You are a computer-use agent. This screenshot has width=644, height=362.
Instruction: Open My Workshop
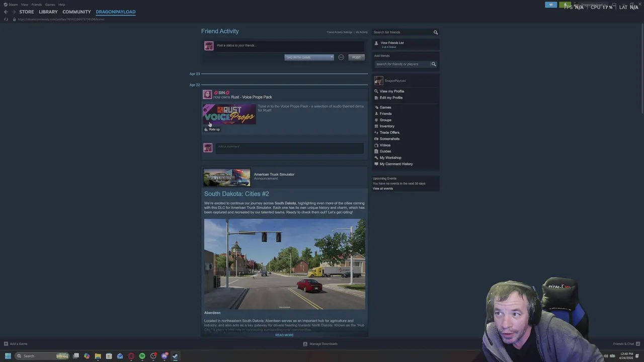point(390,157)
